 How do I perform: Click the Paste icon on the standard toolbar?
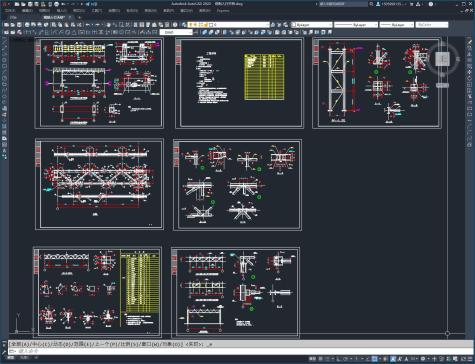pyautogui.click(x=67, y=25)
